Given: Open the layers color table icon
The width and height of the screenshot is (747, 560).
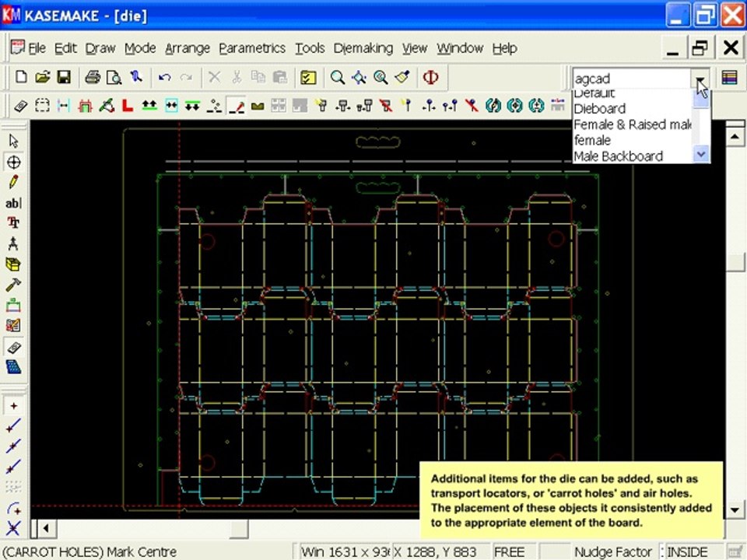Looking at the screenshot, I should point(729,78).
